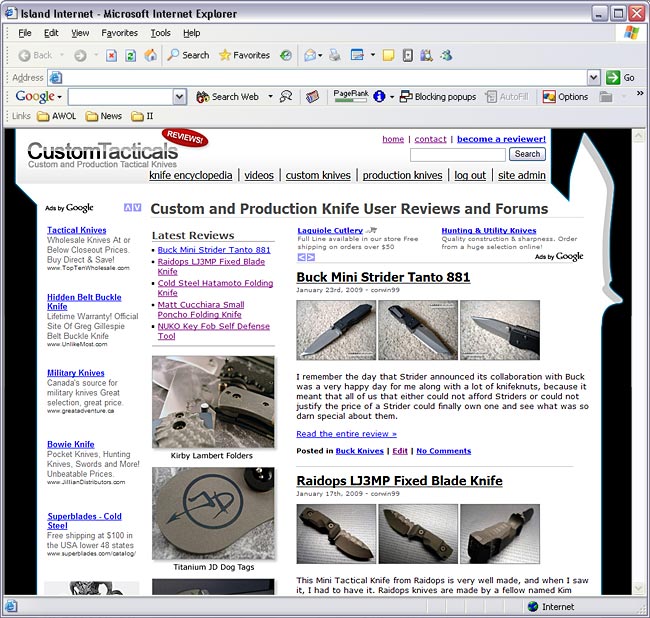Open the Search pane with magnifier
Screen dimensions: 650x618
click(x=188, y=55)
